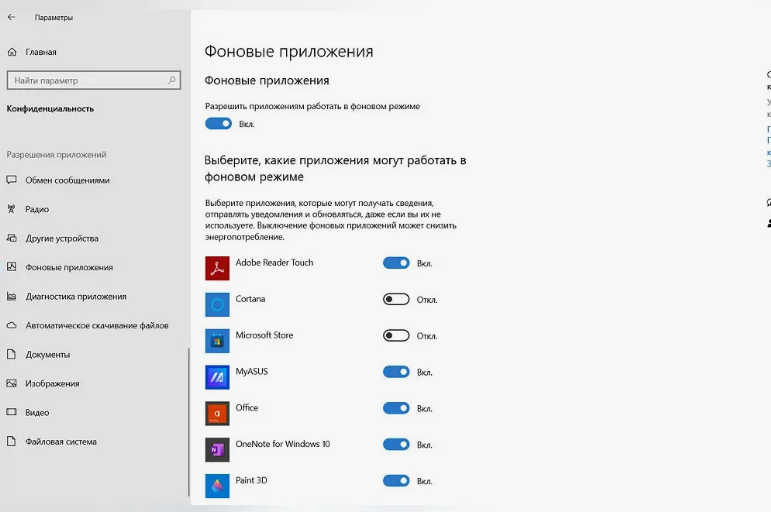Select Радио in the sidebar
The height and width of the screenshot is (512, 771).
[x=37, y=209]
